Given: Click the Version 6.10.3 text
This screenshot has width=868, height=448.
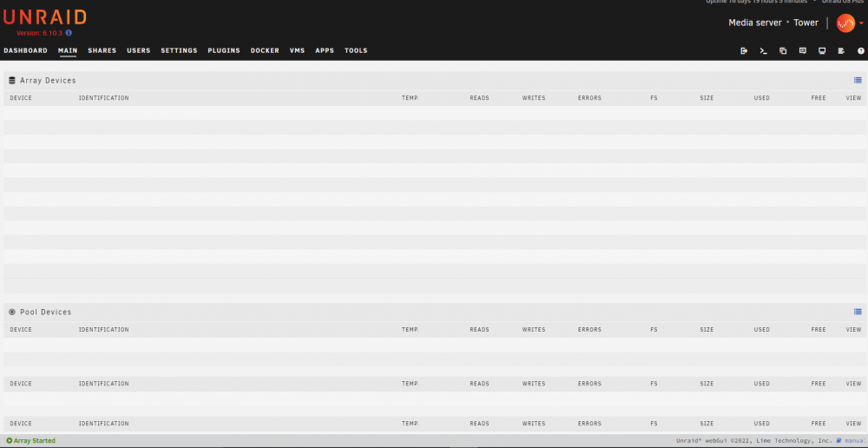Looking at the screenshot, I should [x=39, y=33].
